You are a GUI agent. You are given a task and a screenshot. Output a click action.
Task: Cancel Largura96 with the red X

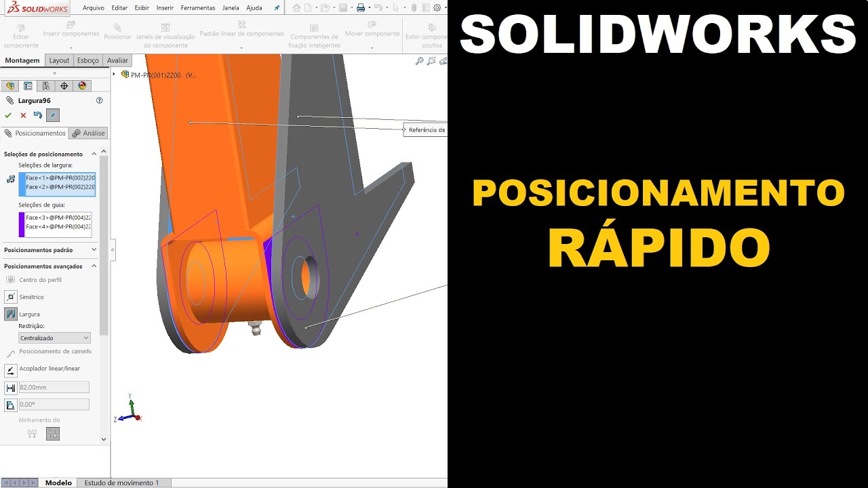pyautogui.click(x=23, y=116)
